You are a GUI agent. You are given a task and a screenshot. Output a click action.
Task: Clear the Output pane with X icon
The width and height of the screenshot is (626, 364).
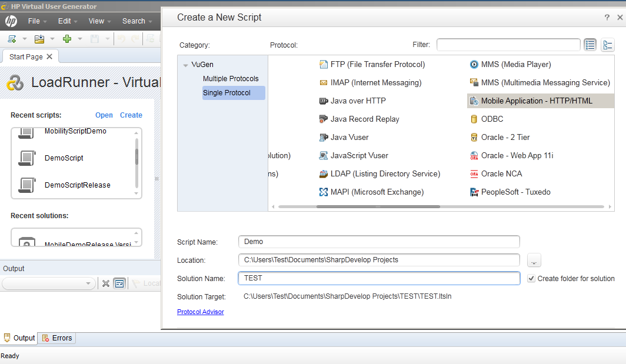[106, 283]
